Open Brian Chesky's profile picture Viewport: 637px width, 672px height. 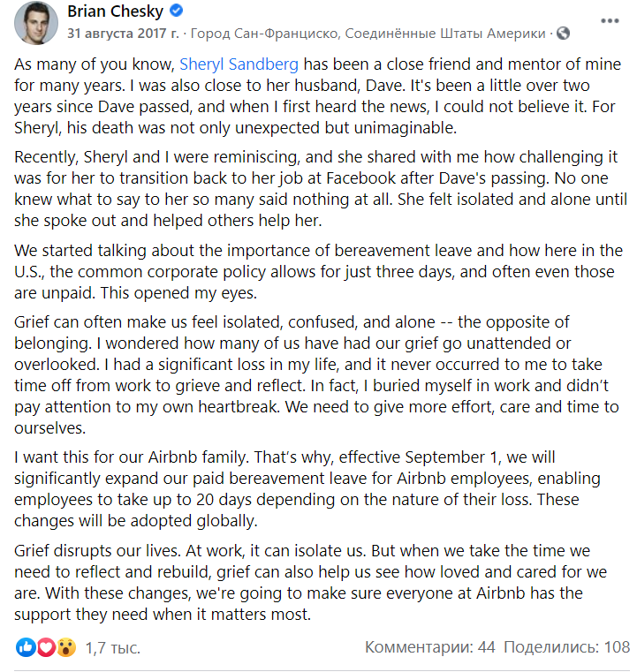click(x=36, y=22)
